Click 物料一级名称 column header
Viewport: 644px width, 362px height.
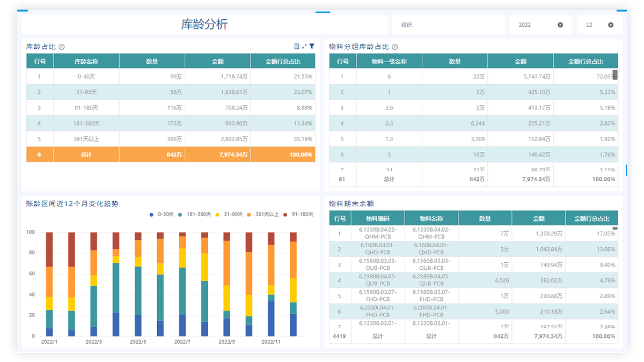(389, 61)
